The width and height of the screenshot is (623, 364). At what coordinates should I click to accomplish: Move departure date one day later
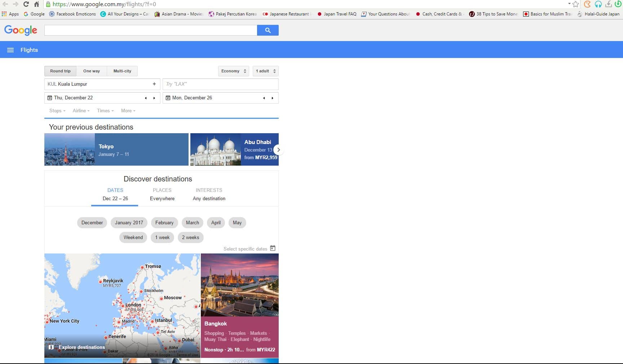click(x=154, y=98)
